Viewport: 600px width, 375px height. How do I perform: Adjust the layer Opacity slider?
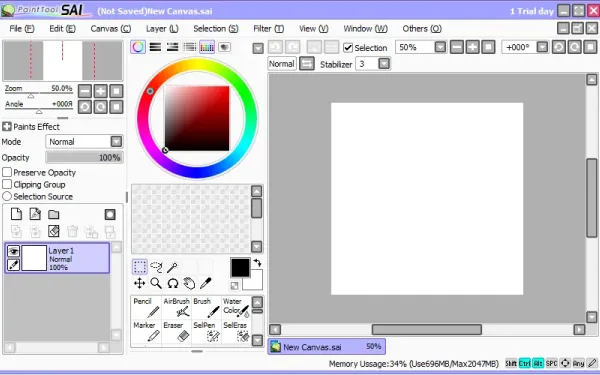pyautogui.click(x=84, y=157)
